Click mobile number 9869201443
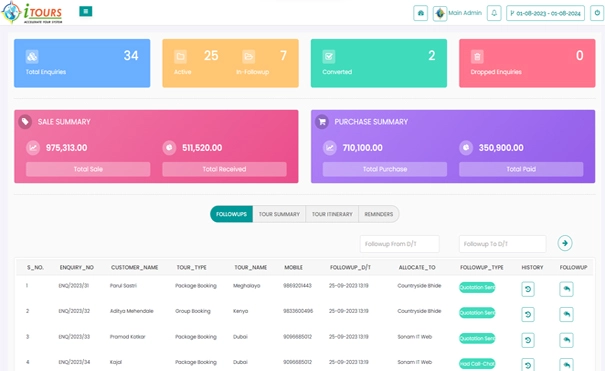The height and width of the screenshot is (371, 605). tap(297, 286)
